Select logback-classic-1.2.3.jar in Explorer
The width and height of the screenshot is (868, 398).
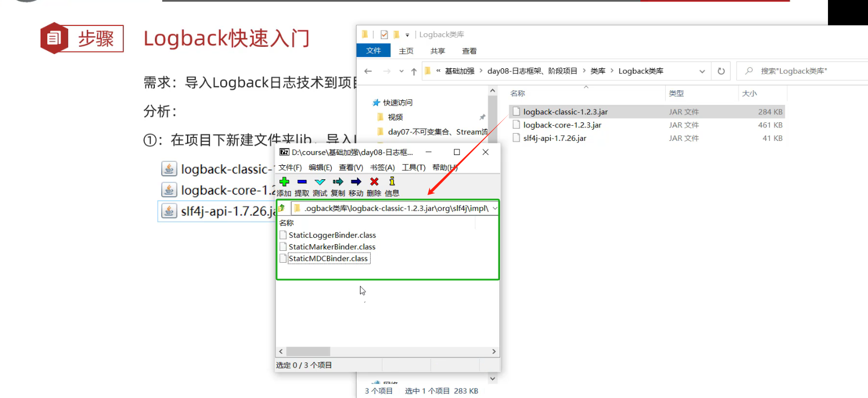coord(647,112)
